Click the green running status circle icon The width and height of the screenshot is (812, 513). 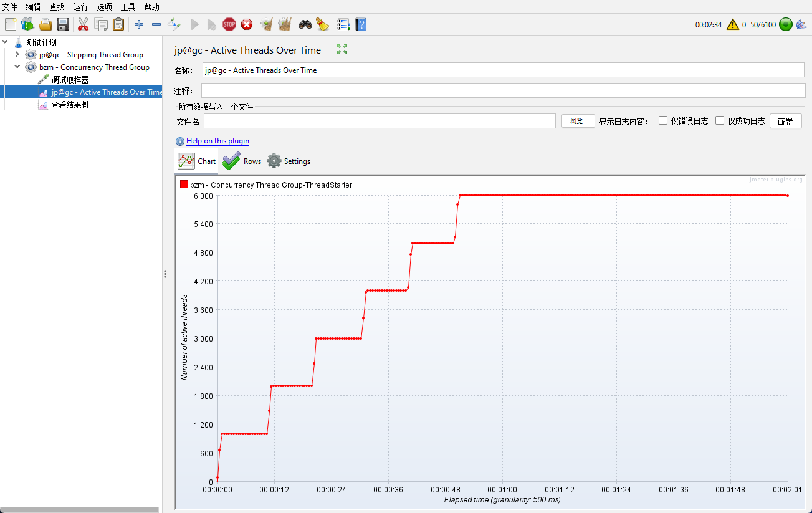785,25
